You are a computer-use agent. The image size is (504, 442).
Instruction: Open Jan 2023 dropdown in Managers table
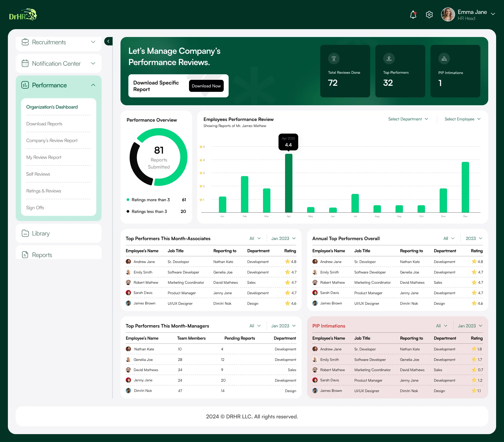pyautogui.click(x=283, y=326)
